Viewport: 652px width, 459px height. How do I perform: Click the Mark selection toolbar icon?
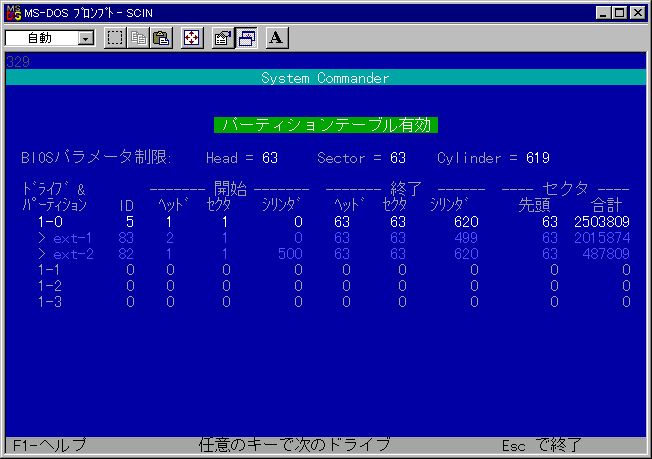click(115, 38)
